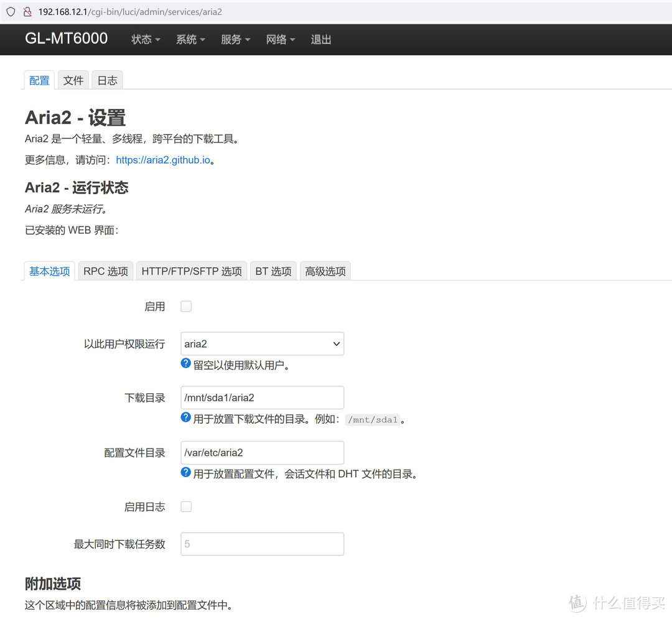Screen dimensions: 672x619
Task: Click the help icon beside 留空以使用默认用户
Action: (185, 363)
